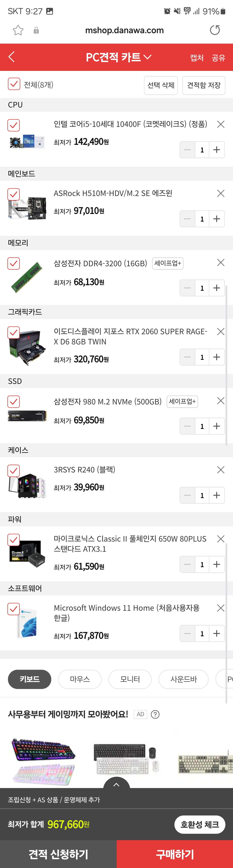Screen dimensions: 233x868
Task: Uncheck the ASRock H510M mainboard checkbox
Action: point(14,194)
